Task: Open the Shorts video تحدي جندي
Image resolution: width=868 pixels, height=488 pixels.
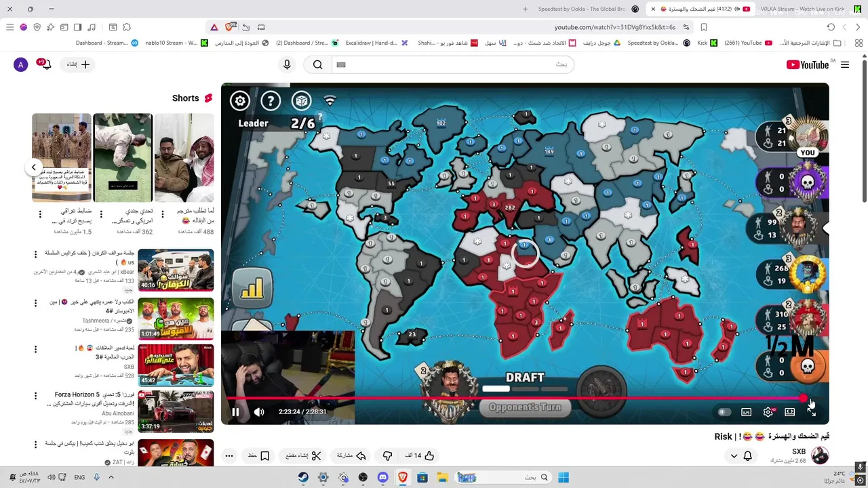Action: pyautogui.click(x=123, y=157)
